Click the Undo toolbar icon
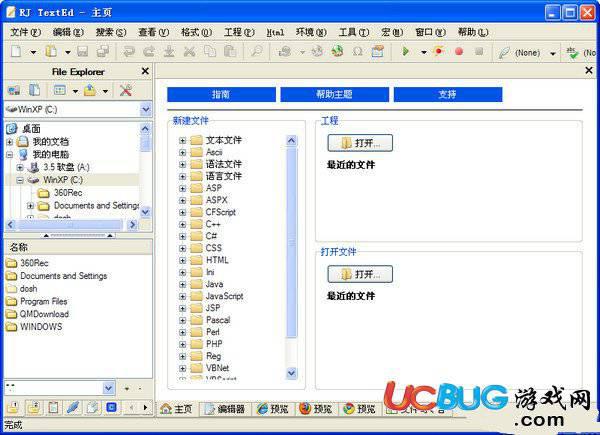This screenshot has width=600, height=435. (129, 51)
